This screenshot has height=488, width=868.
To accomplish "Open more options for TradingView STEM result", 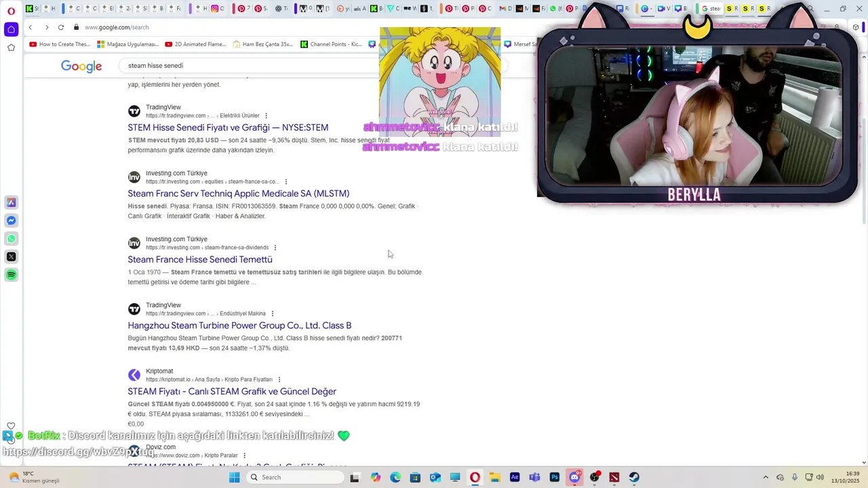I will click(266, 116).
